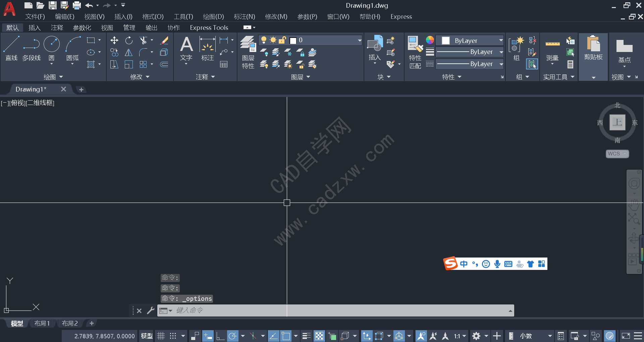Expand the Draw (绘图) panel
Screen dimensions: 644x342
pos(53,77)
